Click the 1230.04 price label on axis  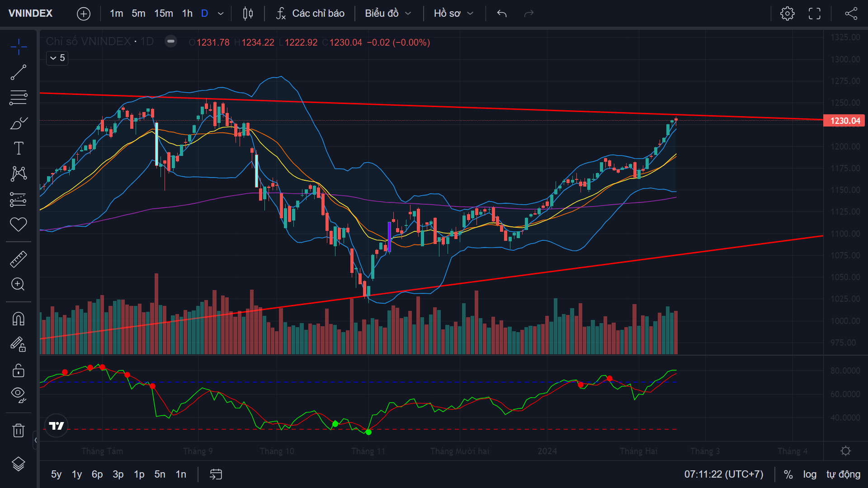(844, 121)
